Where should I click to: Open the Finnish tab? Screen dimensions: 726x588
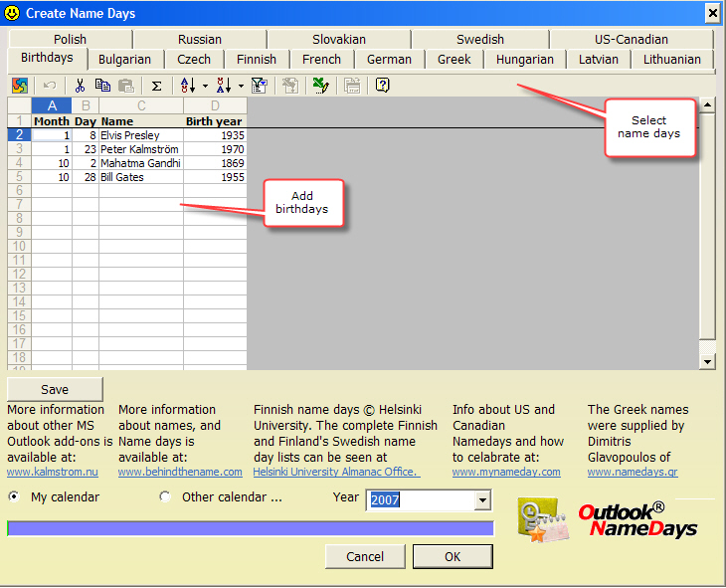(257, 60)
